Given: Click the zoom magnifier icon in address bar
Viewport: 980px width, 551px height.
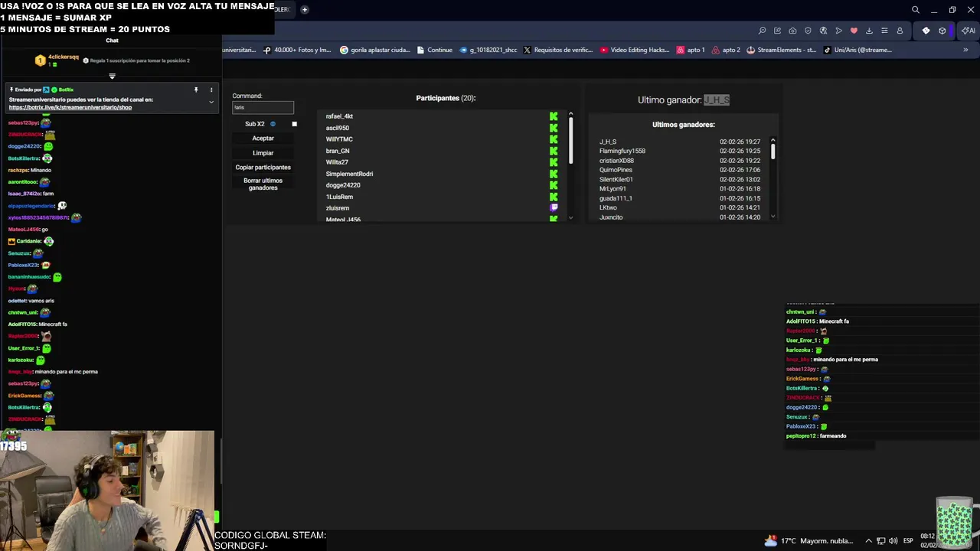Looking at the screenshot, I should (x=762, y=31).
